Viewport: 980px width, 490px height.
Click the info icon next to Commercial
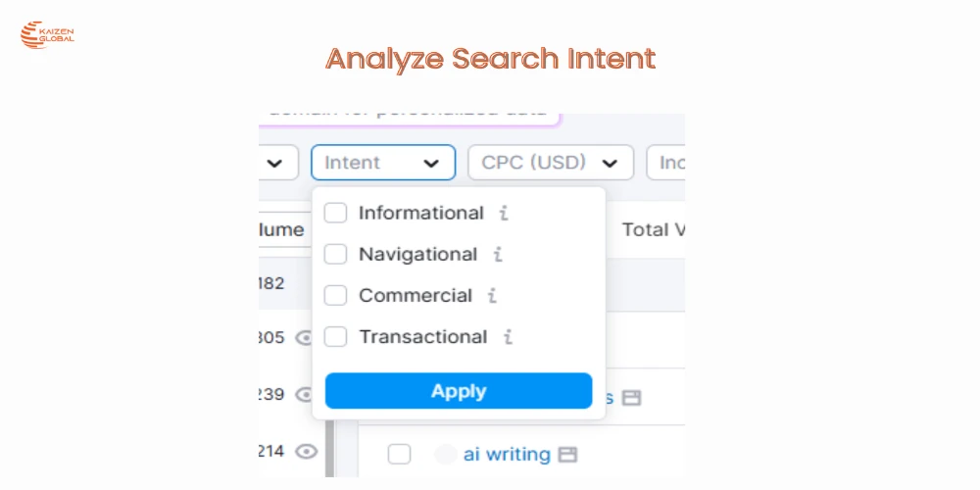(492, 296)
